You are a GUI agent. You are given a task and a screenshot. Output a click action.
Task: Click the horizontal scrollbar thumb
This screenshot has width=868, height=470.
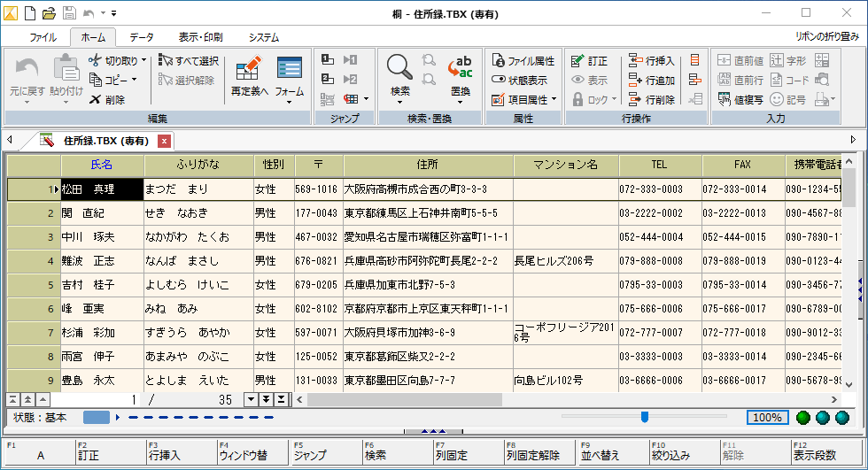[x=405, y=399]
